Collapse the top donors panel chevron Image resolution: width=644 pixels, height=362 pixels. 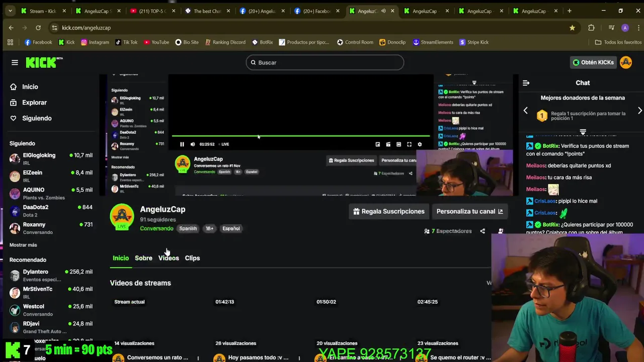583,132
